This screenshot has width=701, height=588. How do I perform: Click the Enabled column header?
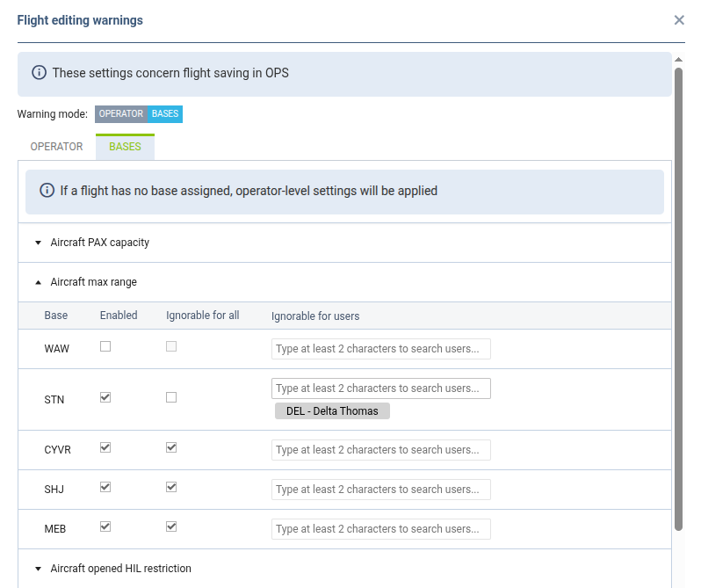[x=119, y=316]
